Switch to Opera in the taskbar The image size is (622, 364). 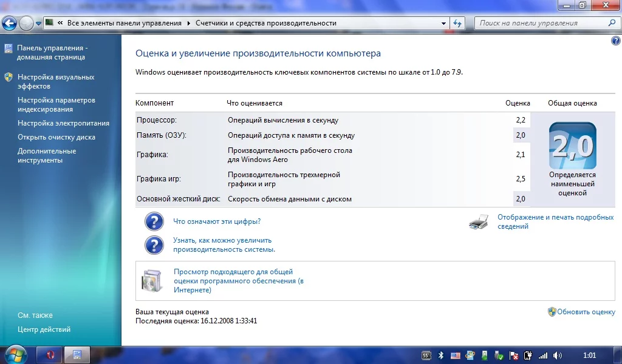coord(50,355)
